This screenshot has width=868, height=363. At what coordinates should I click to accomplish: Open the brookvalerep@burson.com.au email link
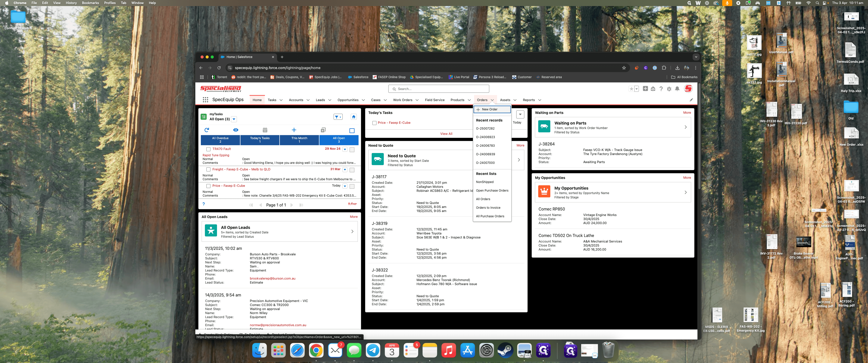coord(272,279)
